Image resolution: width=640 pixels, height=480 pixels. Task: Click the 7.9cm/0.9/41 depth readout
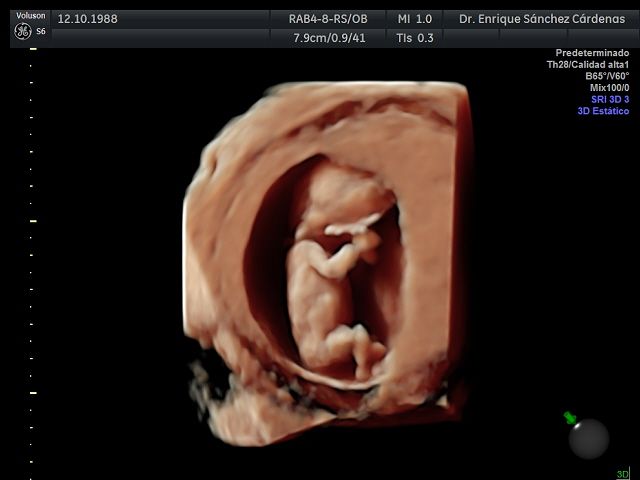[329, 38]
